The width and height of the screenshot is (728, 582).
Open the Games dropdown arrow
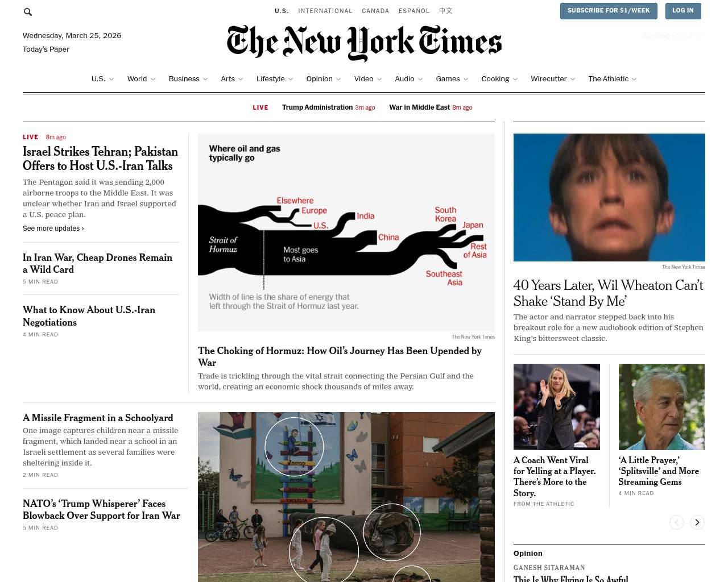466,79
